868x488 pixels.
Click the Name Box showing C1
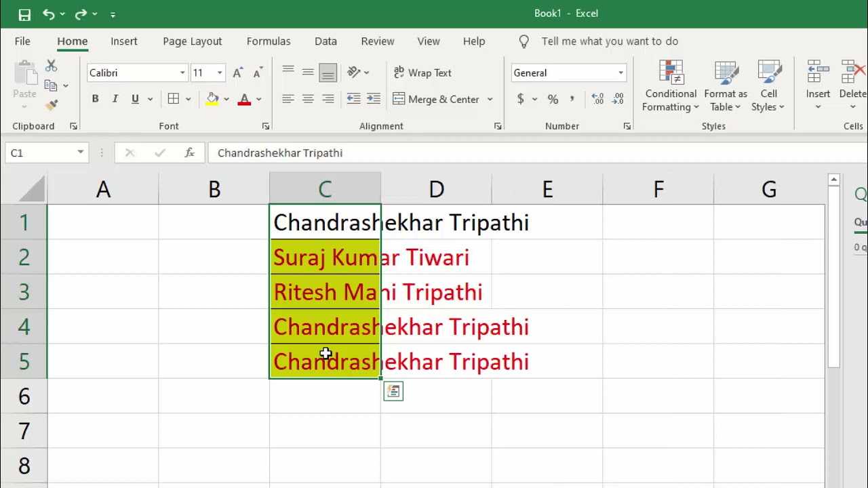click(46, 152)
